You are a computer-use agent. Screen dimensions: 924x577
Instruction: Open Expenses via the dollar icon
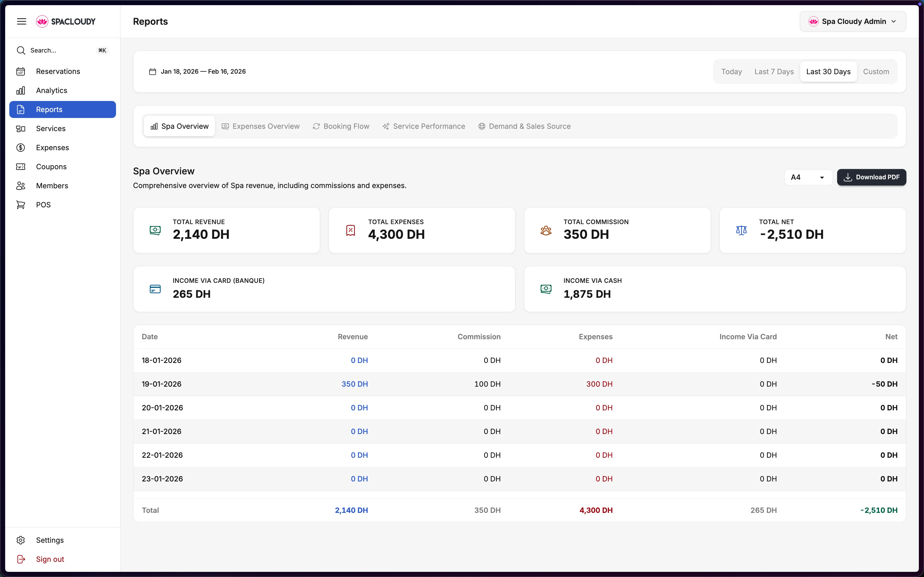(x=21, y=147)
